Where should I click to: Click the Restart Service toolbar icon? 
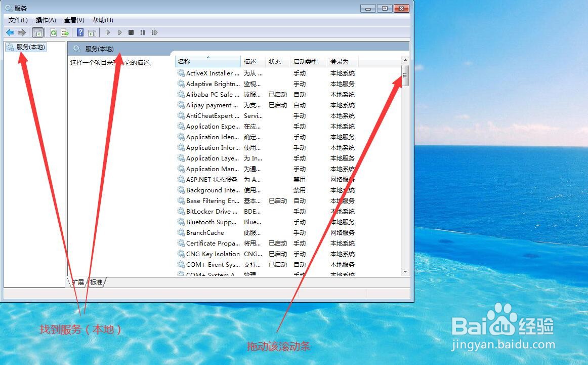tap(155, 32)
